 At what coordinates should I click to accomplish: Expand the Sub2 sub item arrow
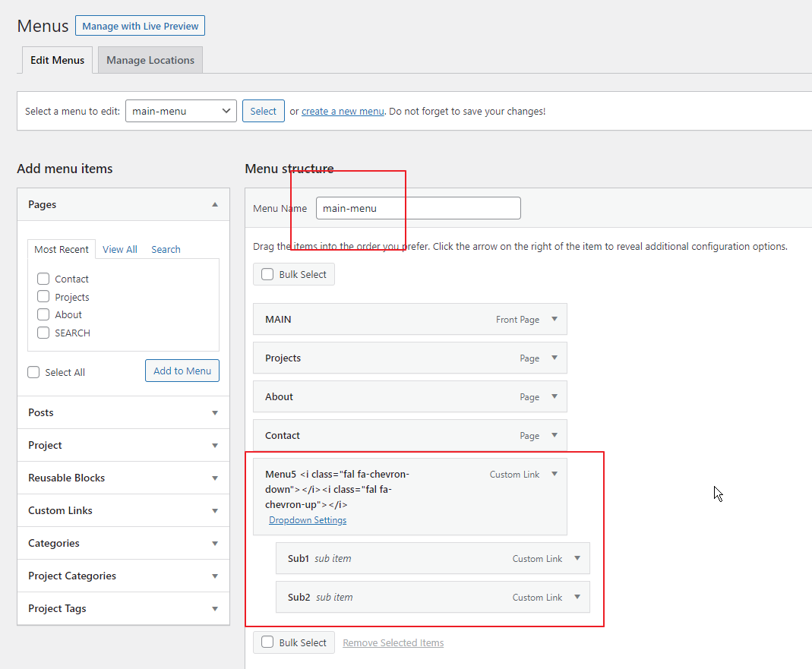tap(577, 597)
